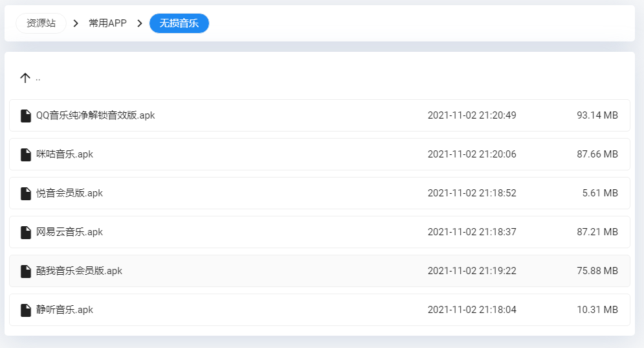This screenshot has width=644, height=348.
Task: Click the '..' parent folder entry
Action: [38, 78]
